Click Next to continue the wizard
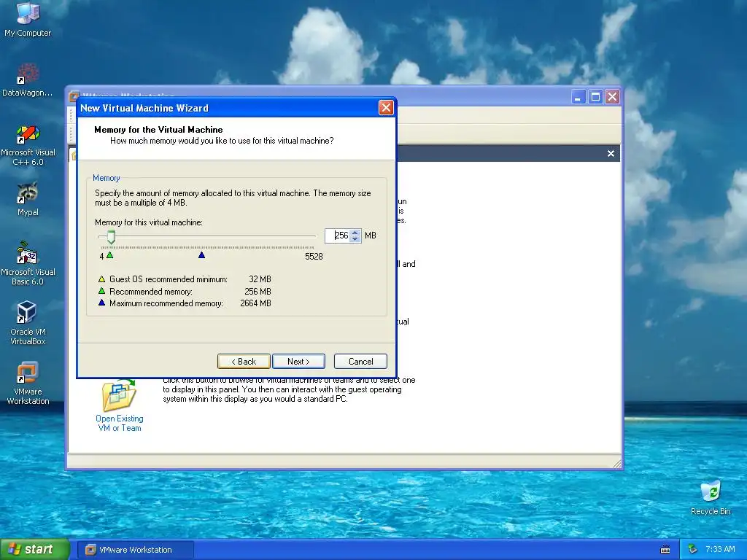 (298, 362)
